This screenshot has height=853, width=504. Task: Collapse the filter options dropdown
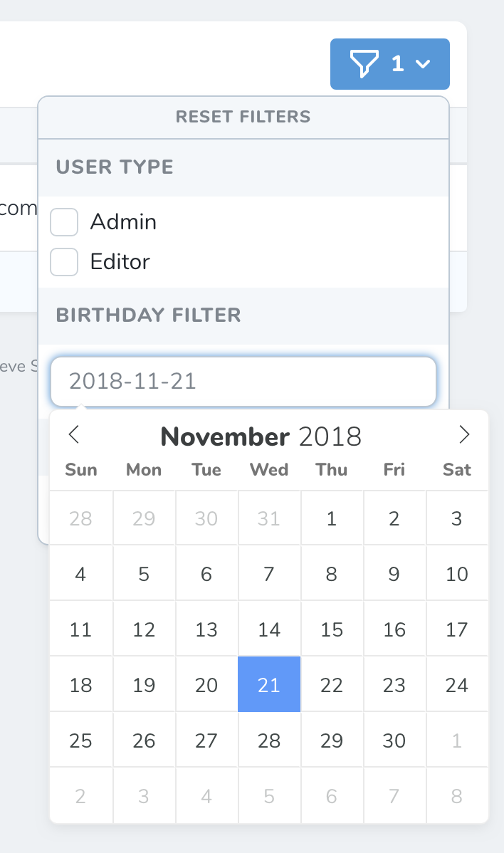click(x=424, y=65)
